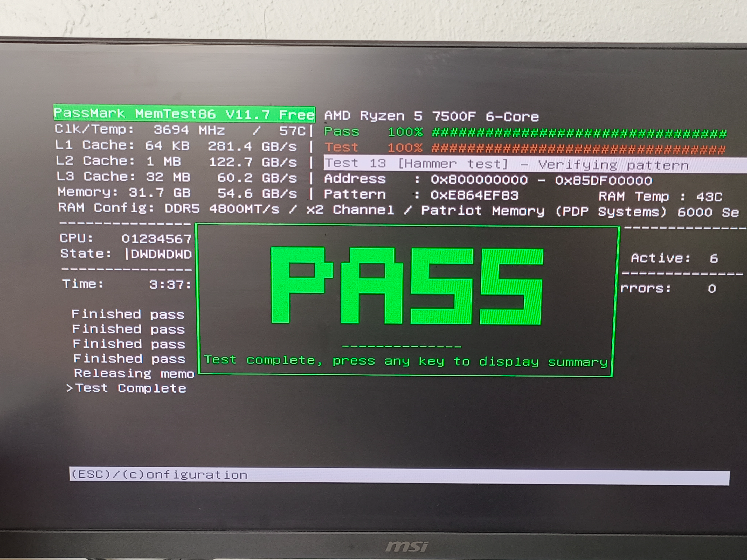Click the '281.4 GB/s' speed value
This screenshot has width=747, height=560.
click(x=252, y=146)
